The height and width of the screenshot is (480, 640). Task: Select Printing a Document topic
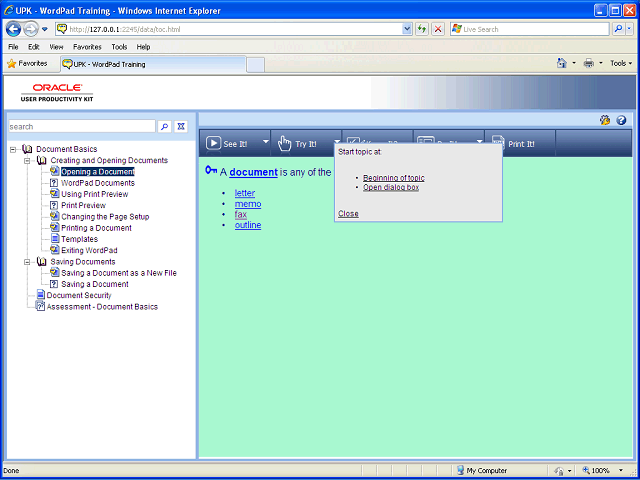[96, 228]
